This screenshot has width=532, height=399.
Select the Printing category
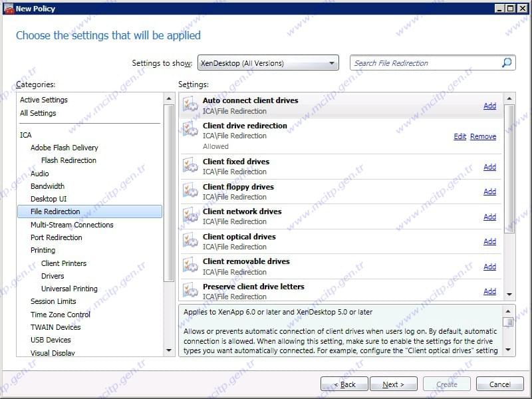[43, 250]
